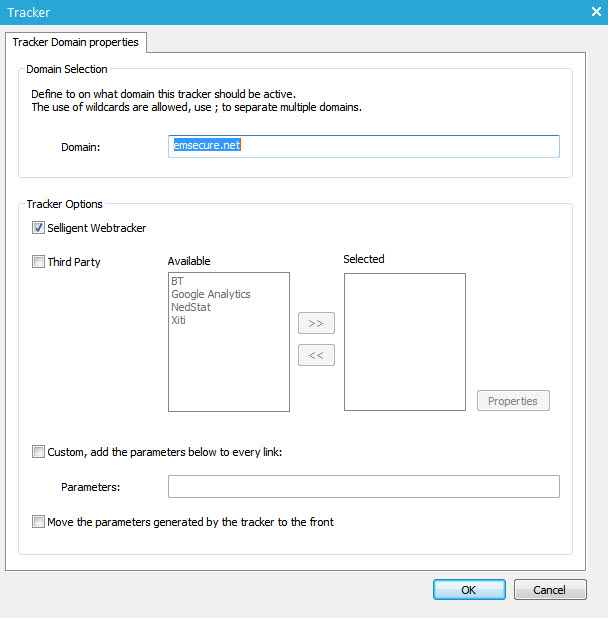This screenshot has height=620, width=608.
Task: Open third-party tracker Properties
Action: [513, 401]
